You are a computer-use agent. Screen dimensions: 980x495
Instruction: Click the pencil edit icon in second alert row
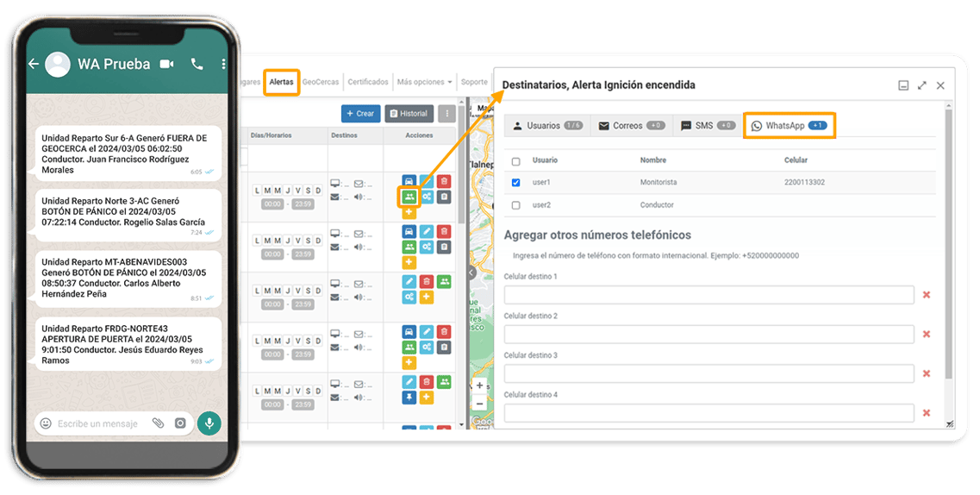pyautogui.click(x=427, y=231)
